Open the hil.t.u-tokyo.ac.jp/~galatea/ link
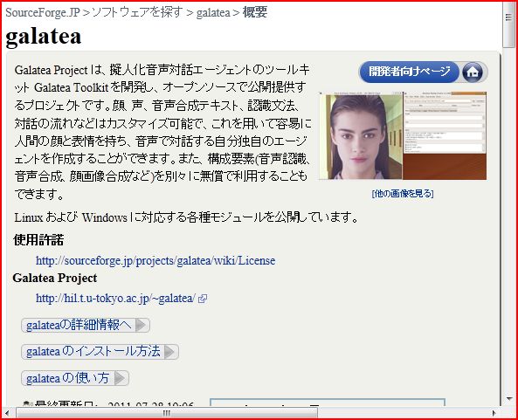 pyautogui.click(x=116, y=299)
